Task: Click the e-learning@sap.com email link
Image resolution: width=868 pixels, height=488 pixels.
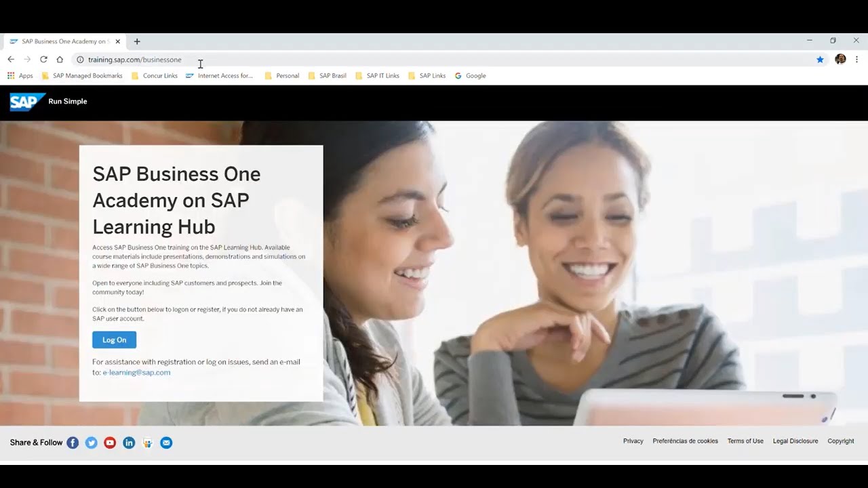Action: tap(136, 372)
